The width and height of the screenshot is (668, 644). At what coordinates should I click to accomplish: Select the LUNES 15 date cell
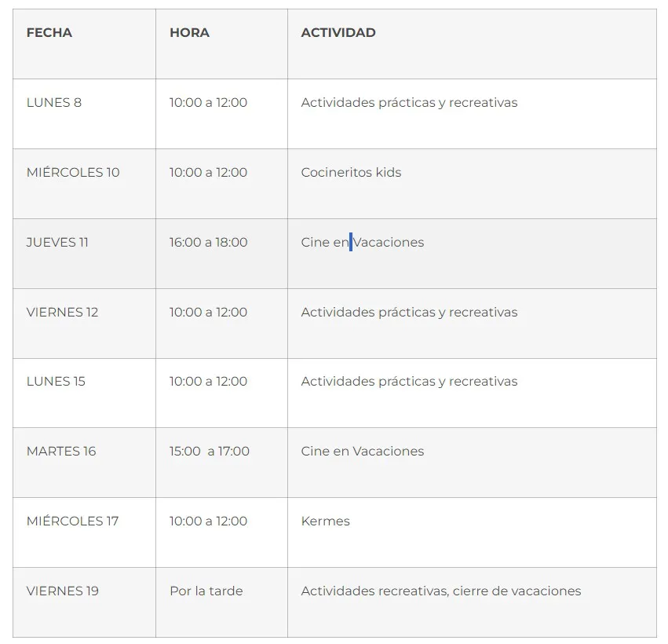click(x=56, y=382)
